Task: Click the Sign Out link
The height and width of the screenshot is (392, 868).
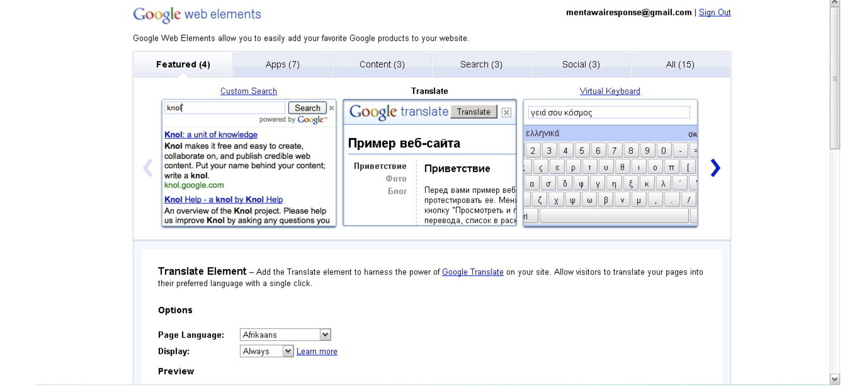Action: click(x=715, y=13)
